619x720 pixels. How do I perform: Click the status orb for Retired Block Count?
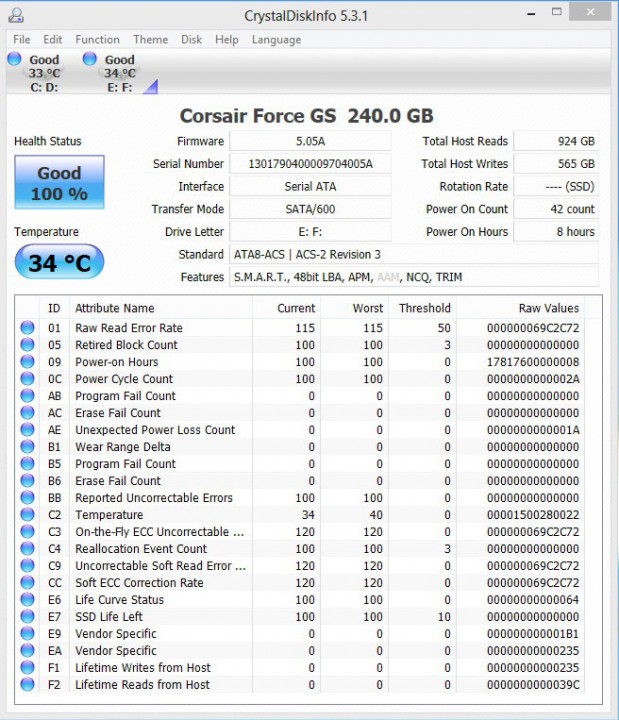click(x=28, y=344)
